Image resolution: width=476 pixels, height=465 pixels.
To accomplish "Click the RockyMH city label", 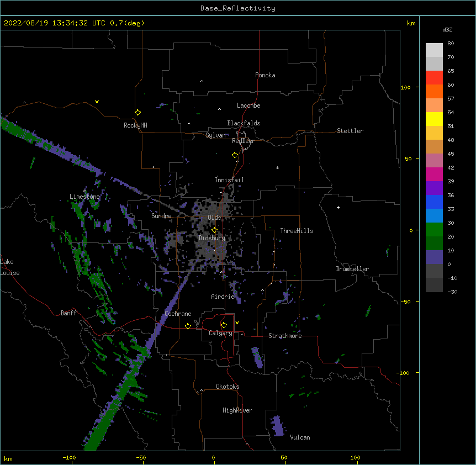I will pyautogui.click(x=135, y=125).
